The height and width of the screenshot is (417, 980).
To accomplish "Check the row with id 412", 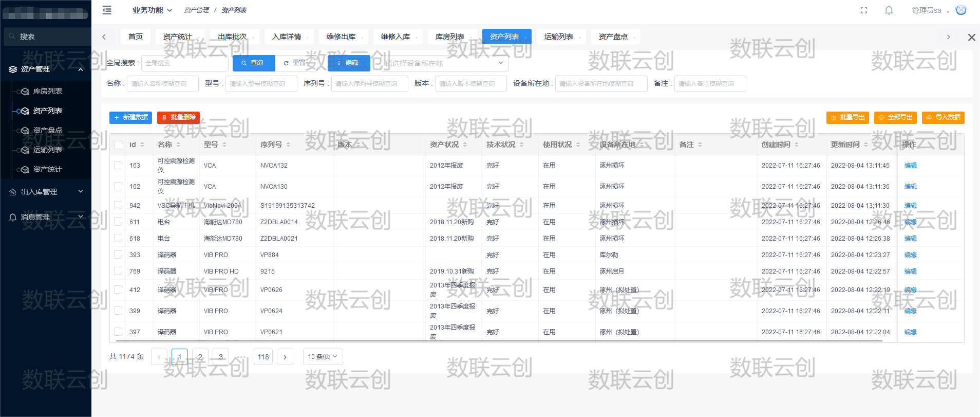I will point(118,290).
